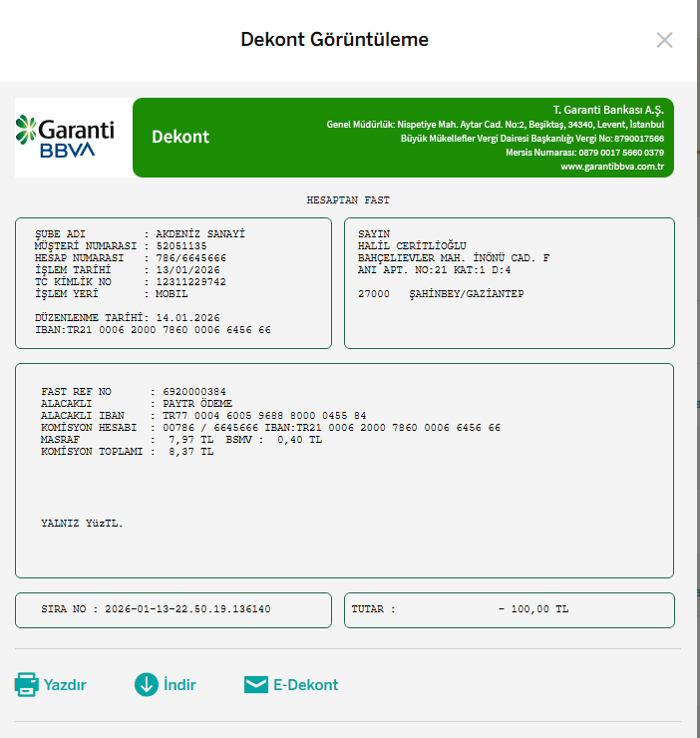Click the KOMİSYON HESABI row
The image size is (700, 738).
click(x=270, y=428)
